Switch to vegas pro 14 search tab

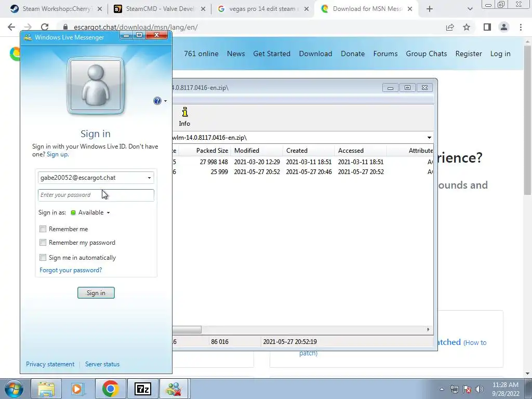pyautogui.click(x=262, y=9)
